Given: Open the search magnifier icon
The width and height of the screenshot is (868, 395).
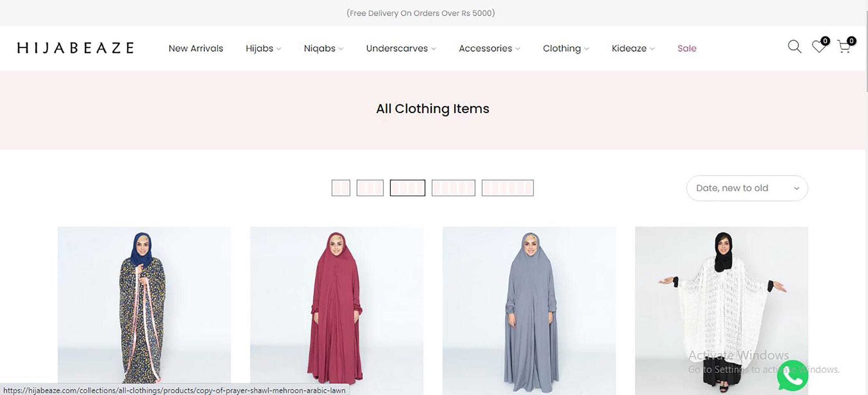Looking at the screenshot, I should (x=794, y=47).
